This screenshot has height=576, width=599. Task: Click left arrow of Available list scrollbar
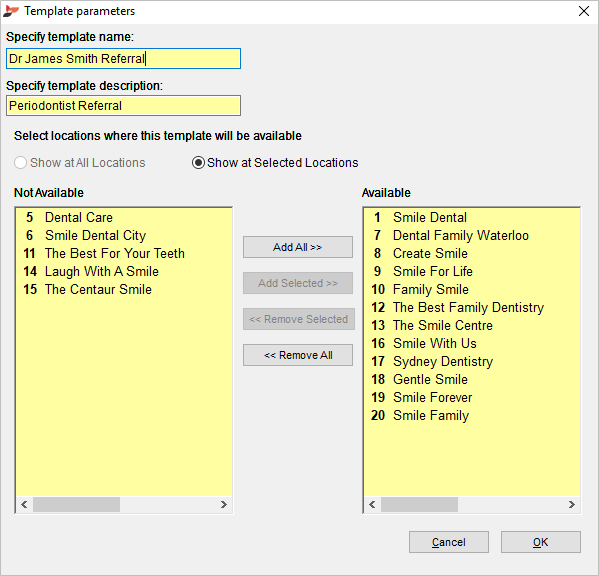click(372, 505)
